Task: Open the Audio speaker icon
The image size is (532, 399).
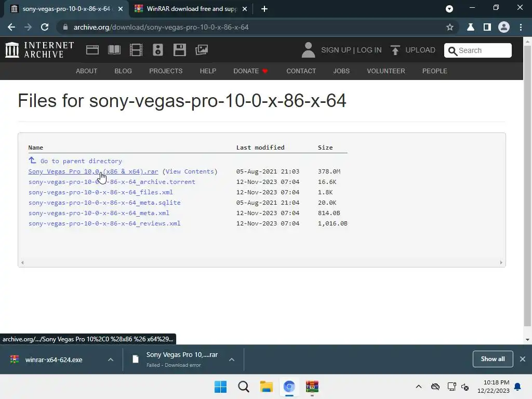Action: click(x=158, y=50)
